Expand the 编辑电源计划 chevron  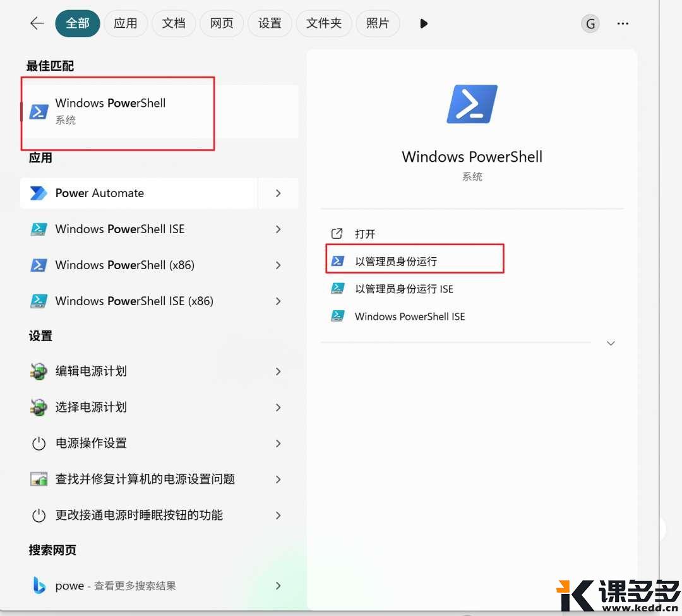(278, 371)
